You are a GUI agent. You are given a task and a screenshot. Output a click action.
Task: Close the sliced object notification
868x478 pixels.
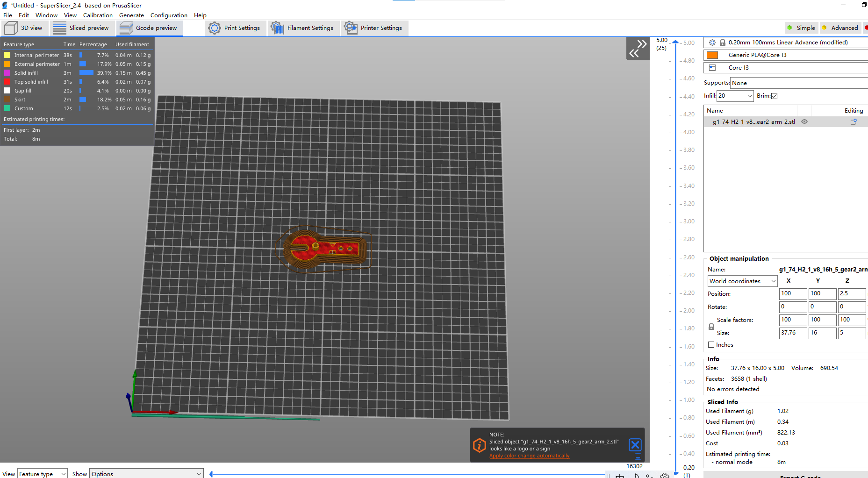(x=635, y=444)
